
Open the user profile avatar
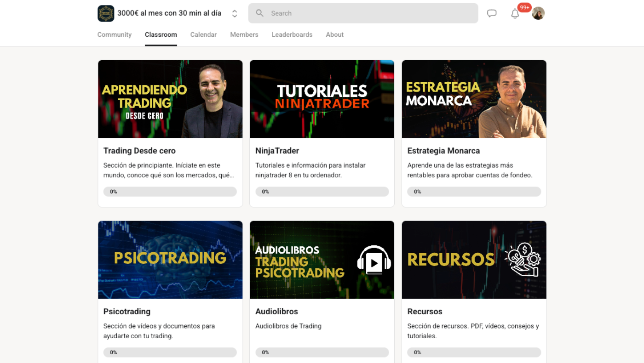pyautogui.click(x=538, y=13)
